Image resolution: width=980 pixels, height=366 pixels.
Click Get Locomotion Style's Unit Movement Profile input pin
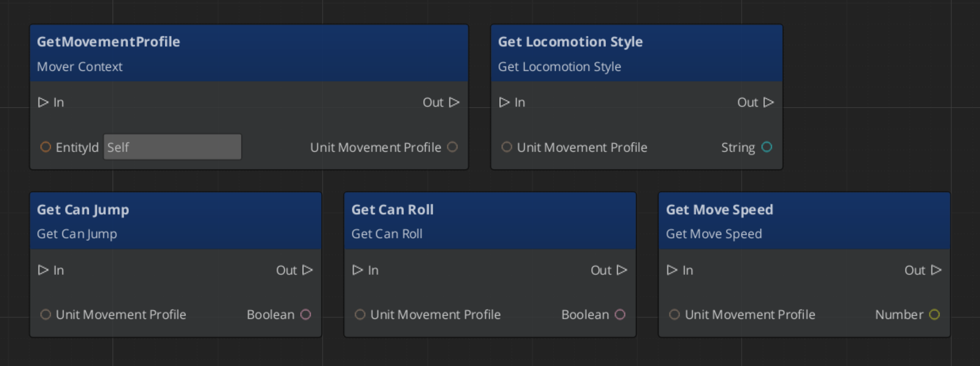point(507,147)
